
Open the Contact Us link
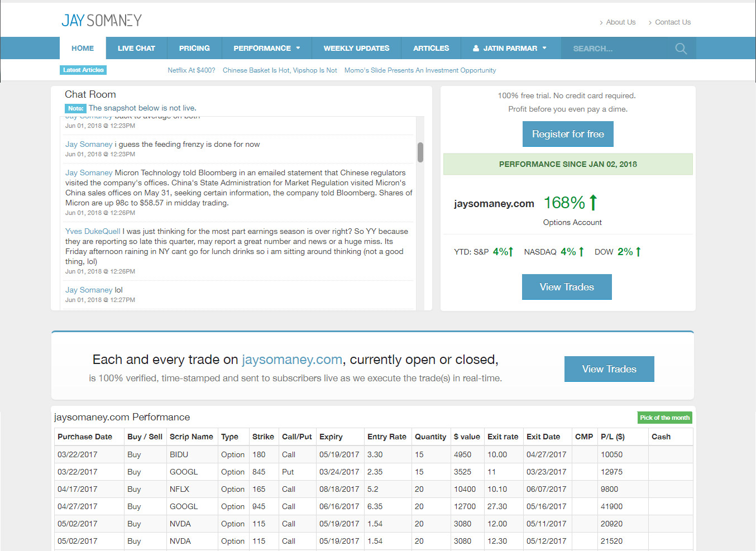coord(672,22)
